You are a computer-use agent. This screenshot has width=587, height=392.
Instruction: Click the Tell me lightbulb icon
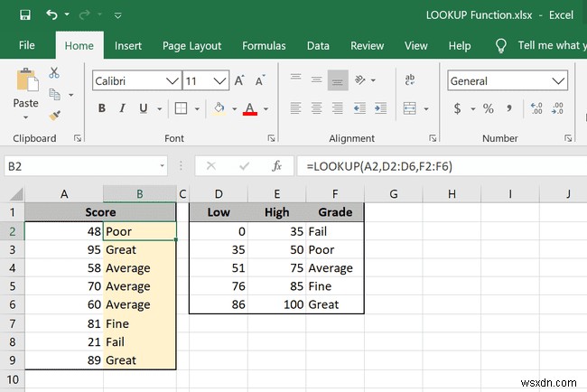coord(501,46)
